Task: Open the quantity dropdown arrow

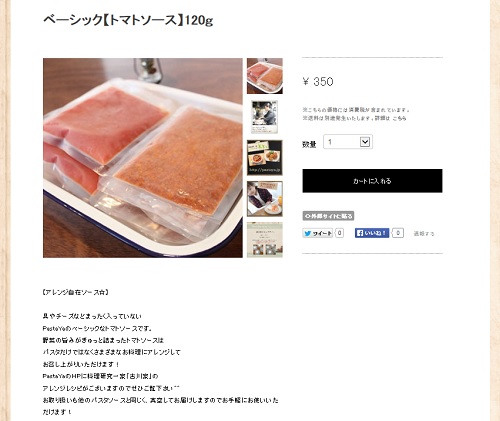Action: click(x=365, y=142)
